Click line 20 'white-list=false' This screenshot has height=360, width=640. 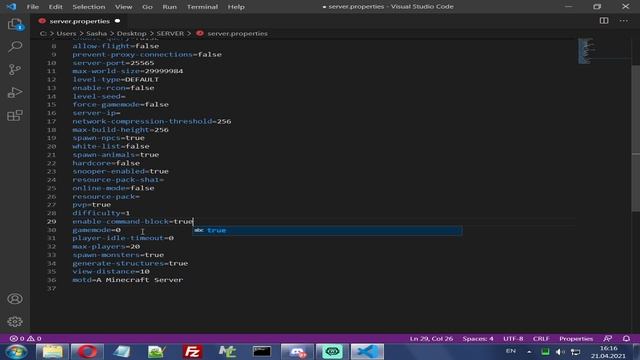click(111, 146)
